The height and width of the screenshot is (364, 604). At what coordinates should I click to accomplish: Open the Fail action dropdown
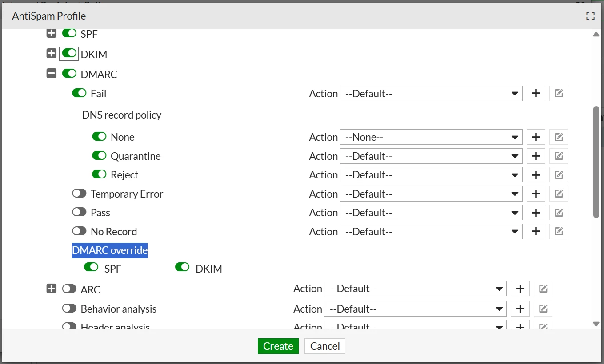(x=431, y=94)
